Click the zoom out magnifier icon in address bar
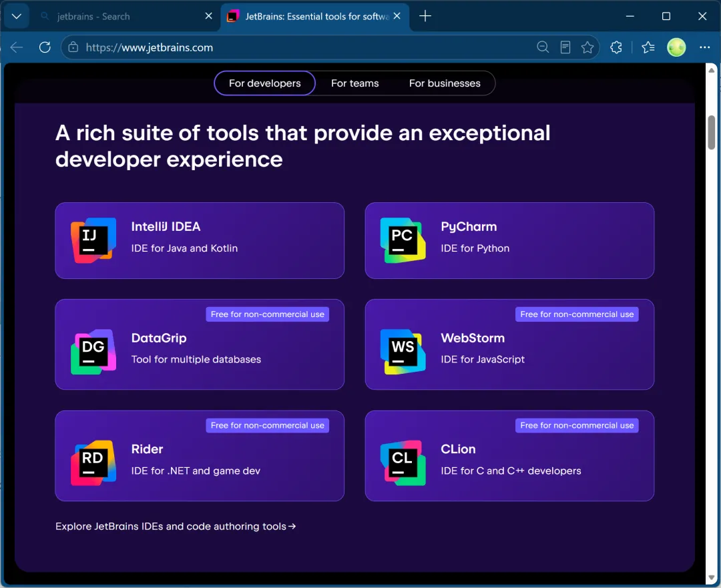Image resolution: width=721 pixels, height=588 pixels. tap(543, 47)
